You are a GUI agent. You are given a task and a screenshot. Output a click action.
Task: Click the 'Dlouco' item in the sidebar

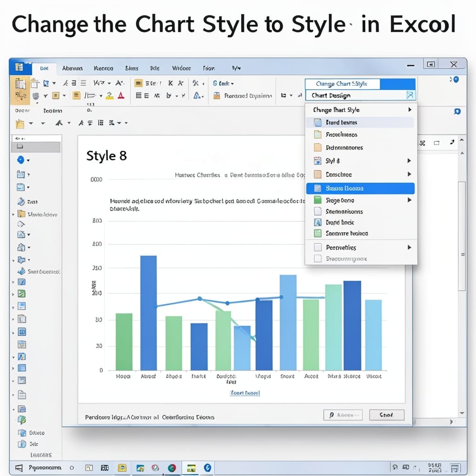pos(31,433)
